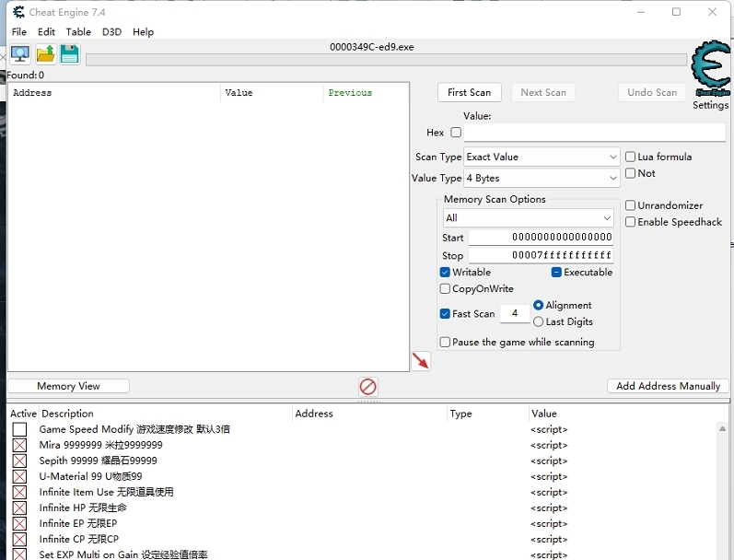The width and height of the screenshot is (734, 560).
Task: Click the red clear-list circle icon
Action: coord(368,387)
